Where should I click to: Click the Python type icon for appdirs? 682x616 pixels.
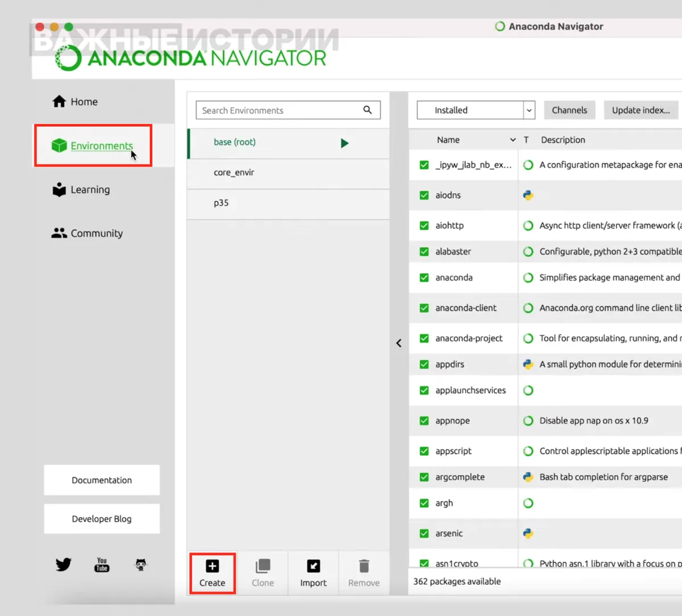pos(528,364)
